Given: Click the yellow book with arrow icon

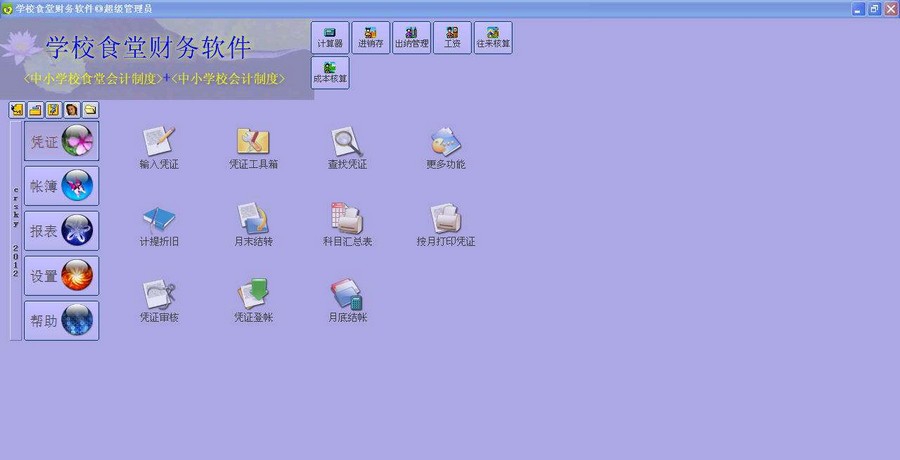Looking at the screenshot, I should point(17,110).
